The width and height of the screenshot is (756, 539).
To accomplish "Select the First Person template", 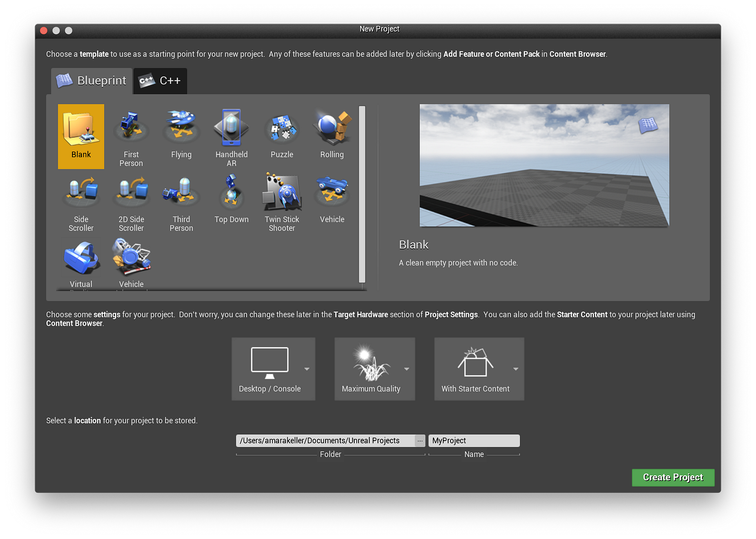I will tap(131, 136).
